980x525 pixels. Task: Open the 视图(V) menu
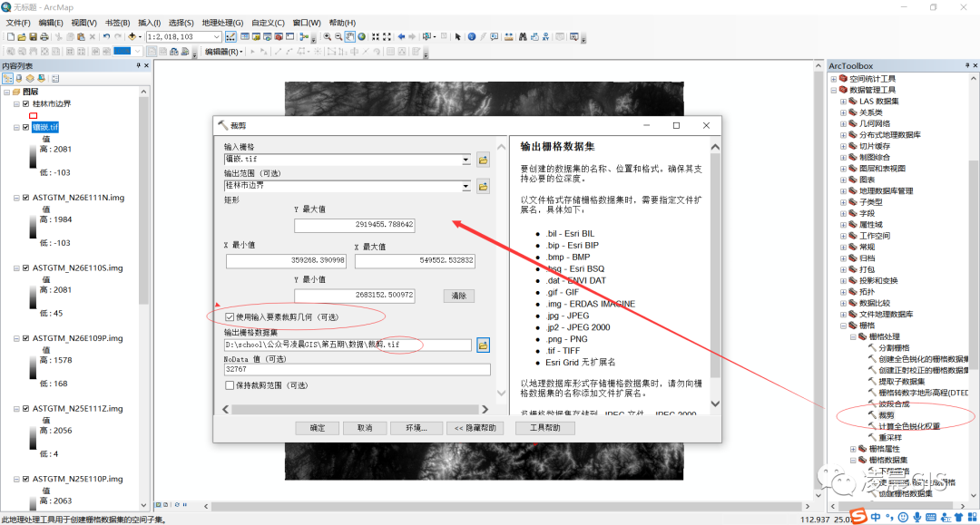pos(83,23)
